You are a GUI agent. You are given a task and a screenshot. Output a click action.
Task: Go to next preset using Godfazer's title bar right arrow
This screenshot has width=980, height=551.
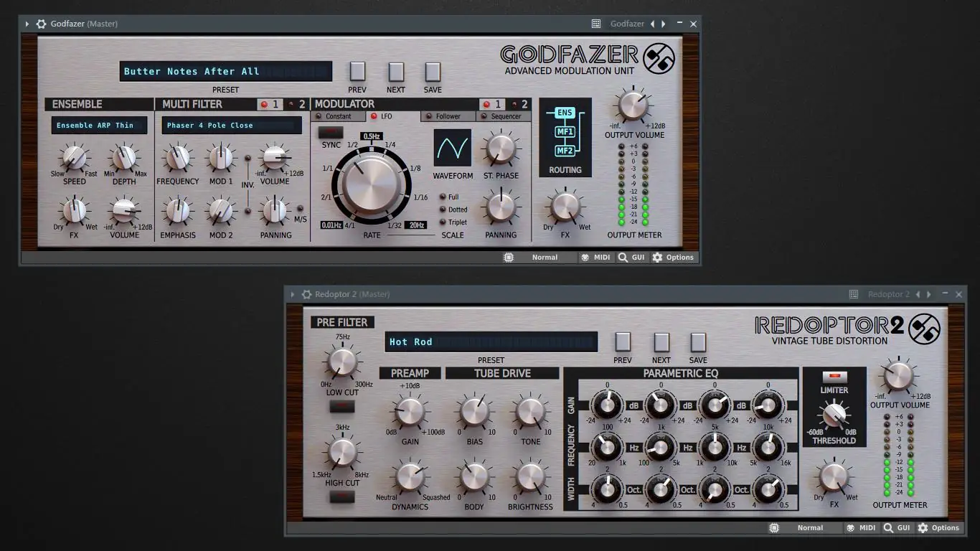[x=664, y=24]
